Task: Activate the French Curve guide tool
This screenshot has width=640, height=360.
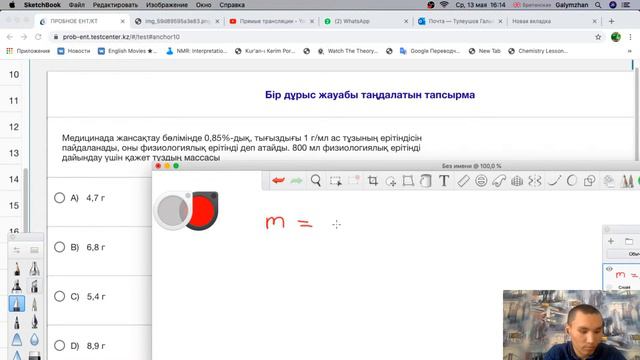Action: [499, 180]
